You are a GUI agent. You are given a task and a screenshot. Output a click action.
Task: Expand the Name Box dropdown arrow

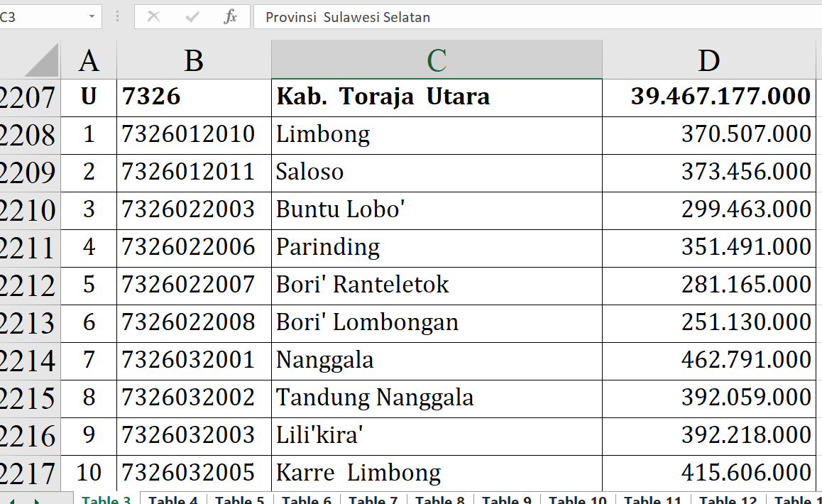[92, 17]
